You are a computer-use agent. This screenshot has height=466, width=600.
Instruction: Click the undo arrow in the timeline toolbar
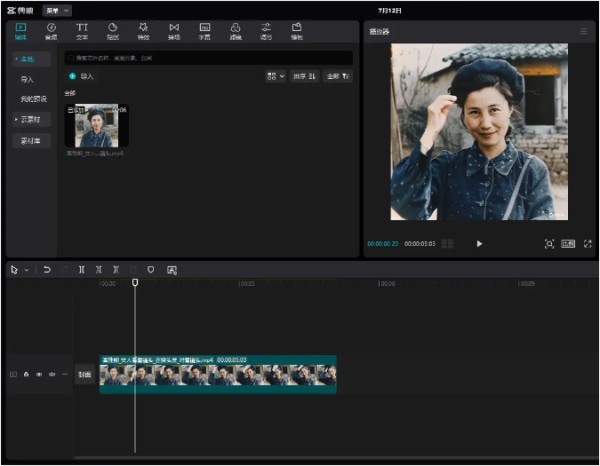[47, 270]
